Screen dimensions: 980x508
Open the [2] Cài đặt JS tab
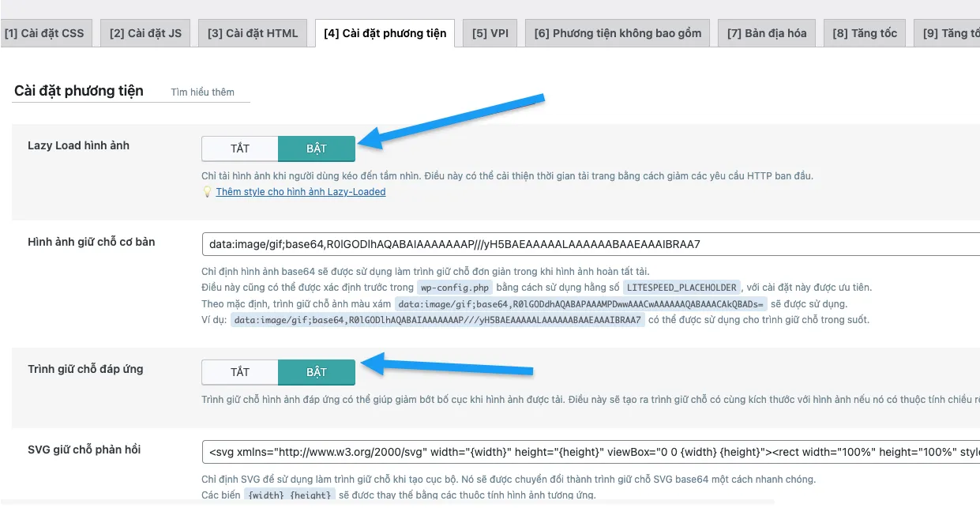[x=145, y=32]
